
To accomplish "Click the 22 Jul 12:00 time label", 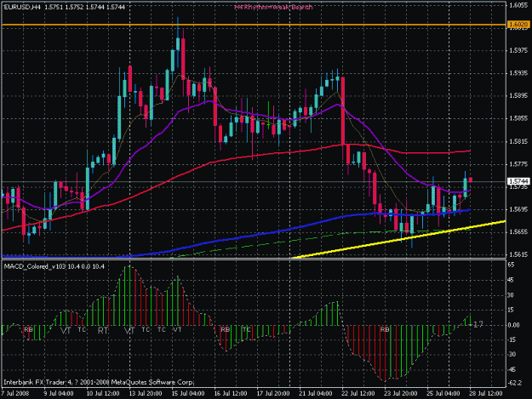I will pos(358,393).
